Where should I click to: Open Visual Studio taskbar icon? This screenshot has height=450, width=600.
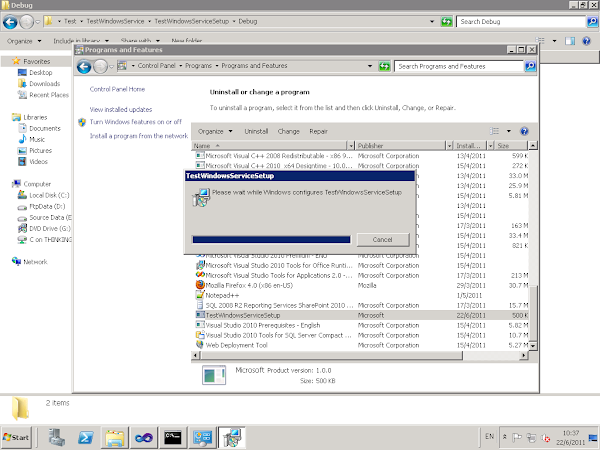(144, 437)
